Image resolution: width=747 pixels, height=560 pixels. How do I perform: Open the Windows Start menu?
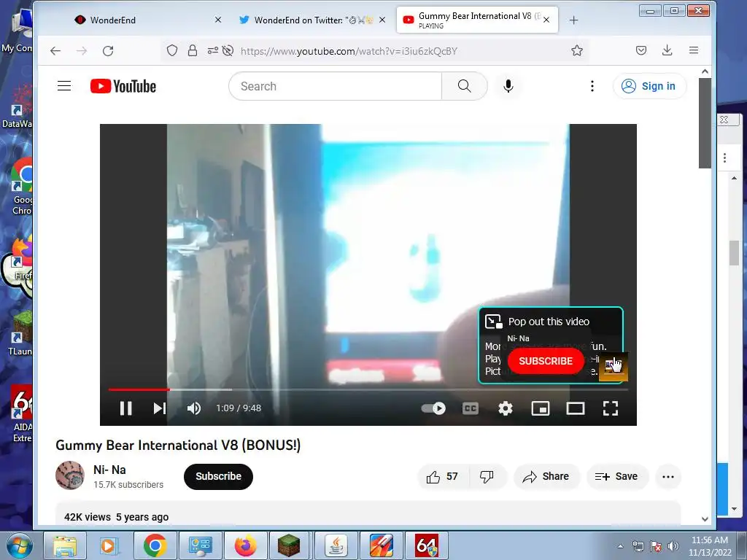[18, 545]
